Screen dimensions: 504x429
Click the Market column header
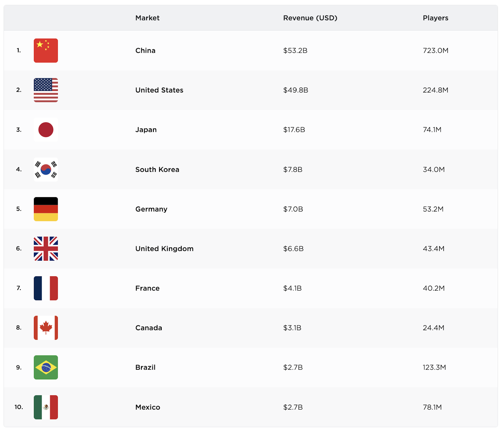(x=147, y=18)
